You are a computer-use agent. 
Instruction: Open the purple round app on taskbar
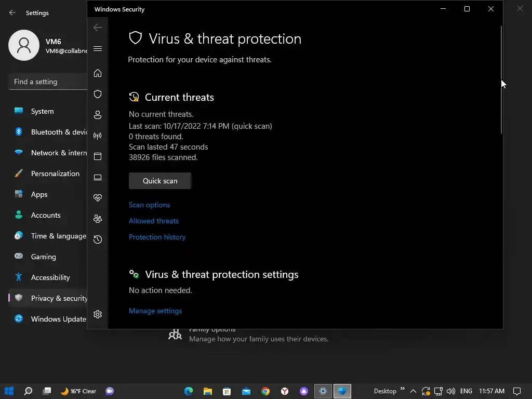pos(303,391)
